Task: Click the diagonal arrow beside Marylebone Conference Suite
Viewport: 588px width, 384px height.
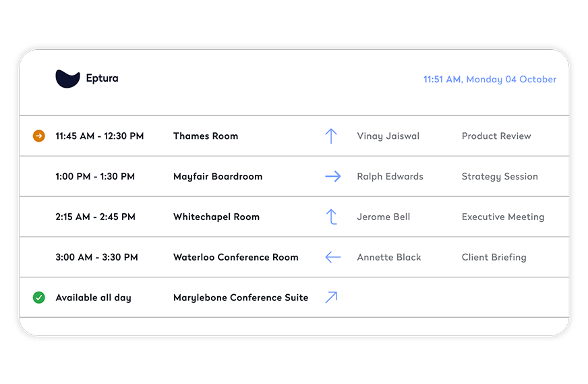Action: [332, 298]
